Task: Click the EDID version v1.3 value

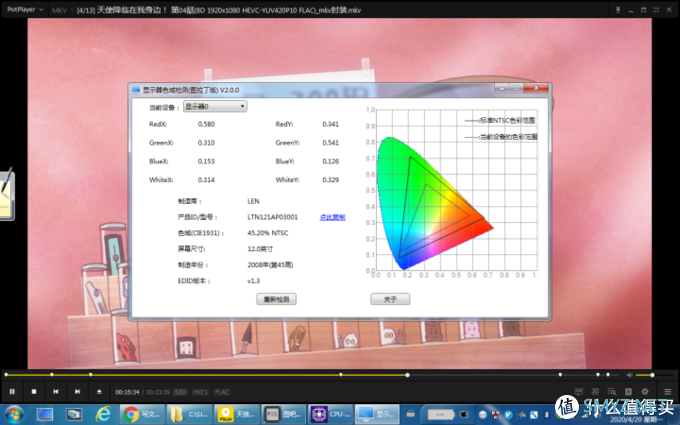Action: 253,281
